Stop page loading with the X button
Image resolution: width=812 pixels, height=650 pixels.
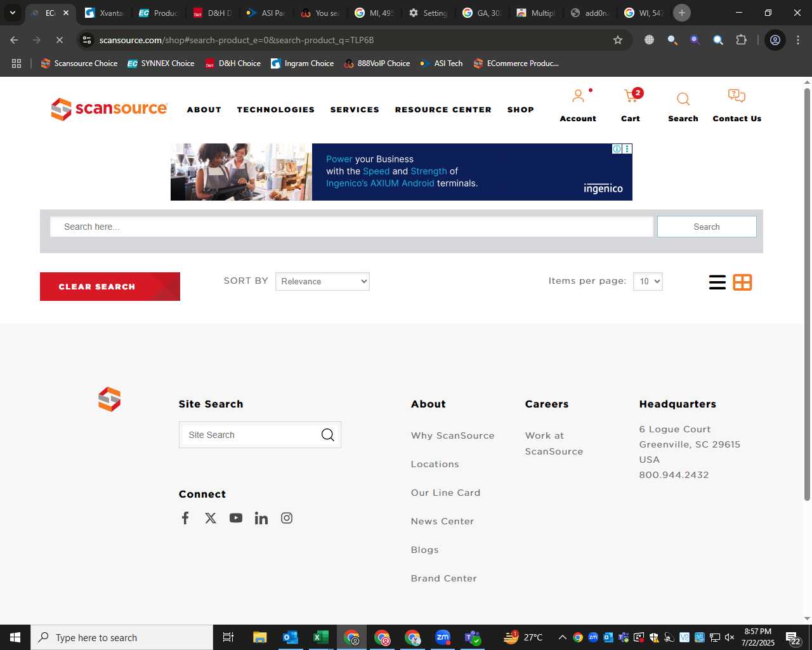[x=59, y=40]
